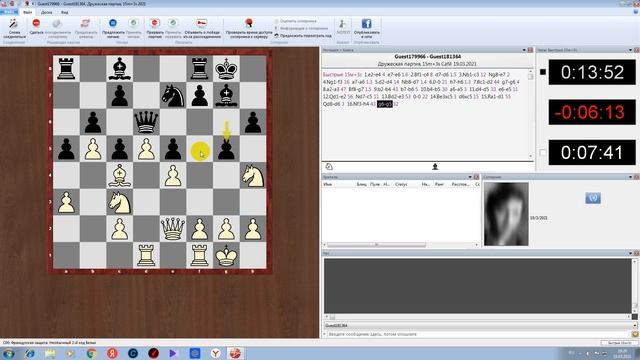
Task: Select the first (Файл) ribbon tab
Action: point(27,12)
